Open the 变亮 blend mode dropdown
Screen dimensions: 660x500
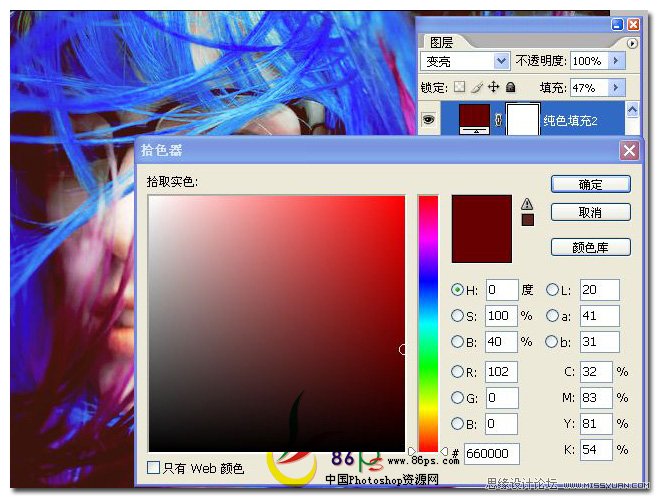501,61
